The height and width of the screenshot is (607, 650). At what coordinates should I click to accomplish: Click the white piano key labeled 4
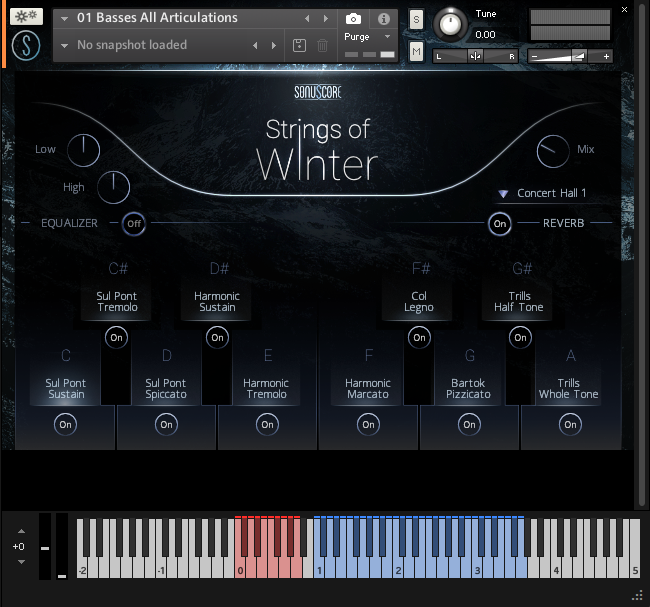(x=556, y=570)
